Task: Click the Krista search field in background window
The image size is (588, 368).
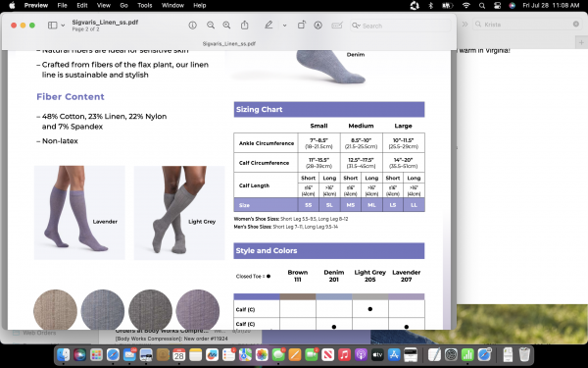Action: click(x=527, y=24)
